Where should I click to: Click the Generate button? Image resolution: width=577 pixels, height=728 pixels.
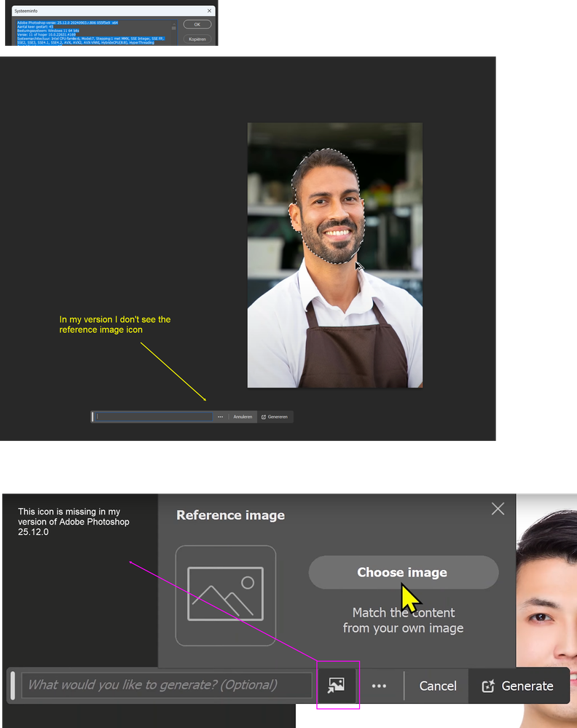point(518,686)
